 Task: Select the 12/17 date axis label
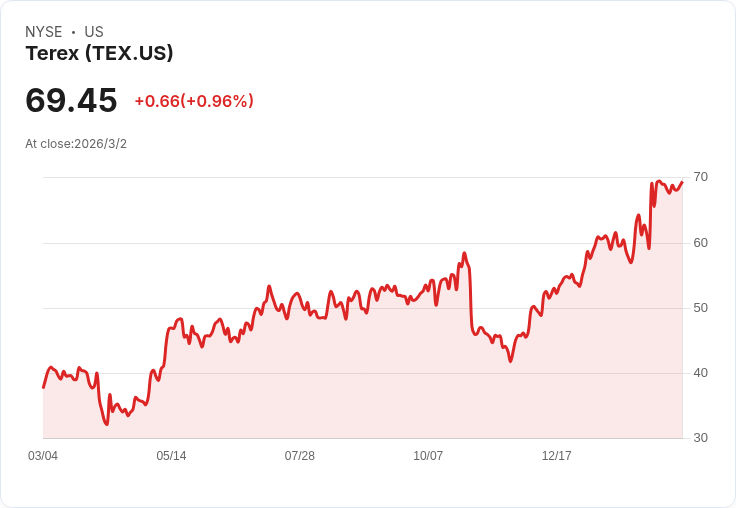coord(557,456)
